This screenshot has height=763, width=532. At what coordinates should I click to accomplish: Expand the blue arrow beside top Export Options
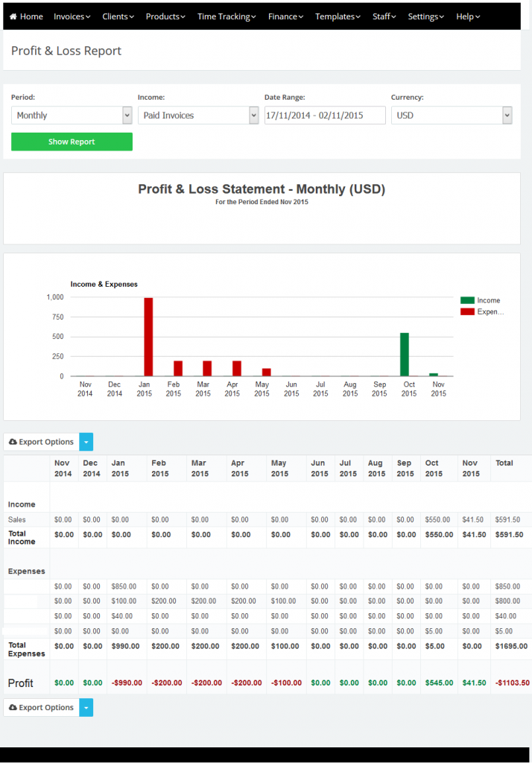point(86,442)
